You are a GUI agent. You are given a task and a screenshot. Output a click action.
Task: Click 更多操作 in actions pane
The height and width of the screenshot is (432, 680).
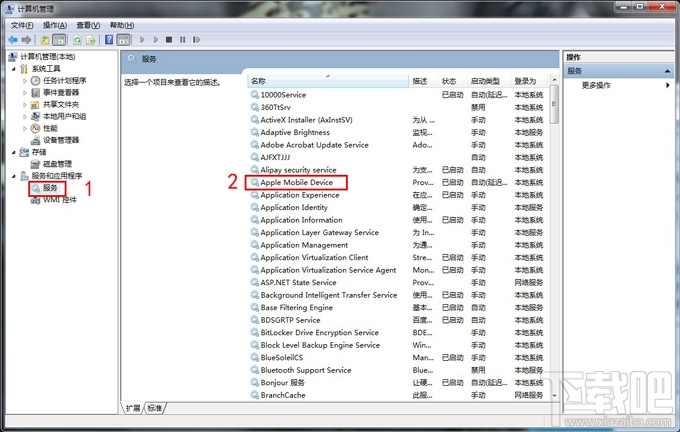pyautogui.click(x=596, y=85)
